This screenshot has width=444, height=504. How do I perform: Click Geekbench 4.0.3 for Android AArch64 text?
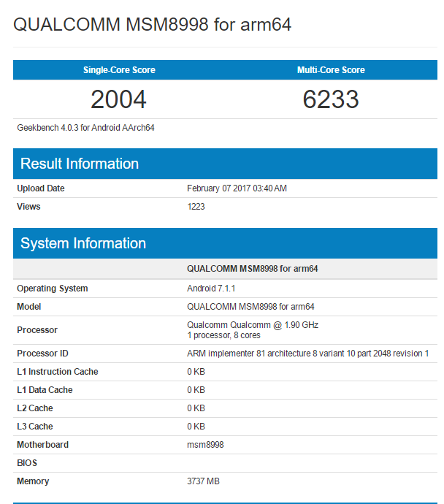pyautogui.click(x=85, y=128)
